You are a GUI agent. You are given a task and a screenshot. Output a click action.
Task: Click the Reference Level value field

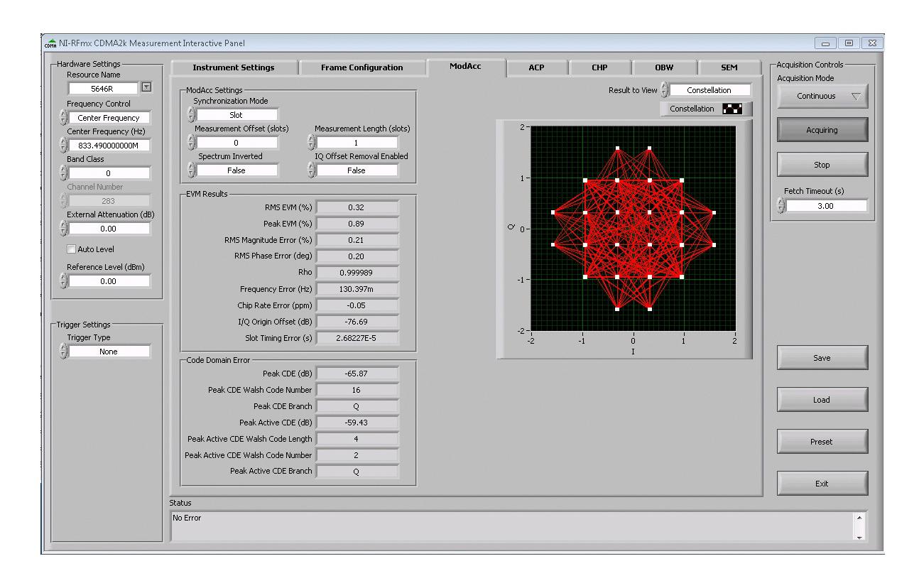pyautogui.click(x=109, y=281)
